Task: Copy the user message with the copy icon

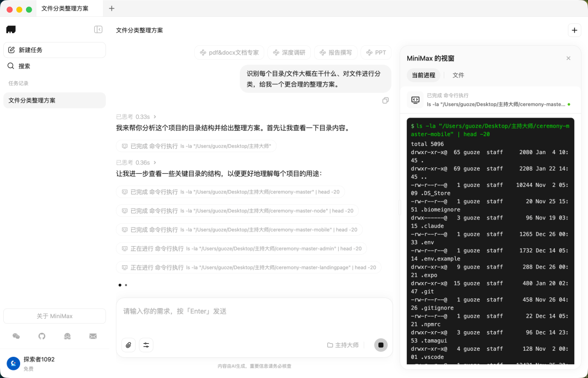Action: (385, 100)
